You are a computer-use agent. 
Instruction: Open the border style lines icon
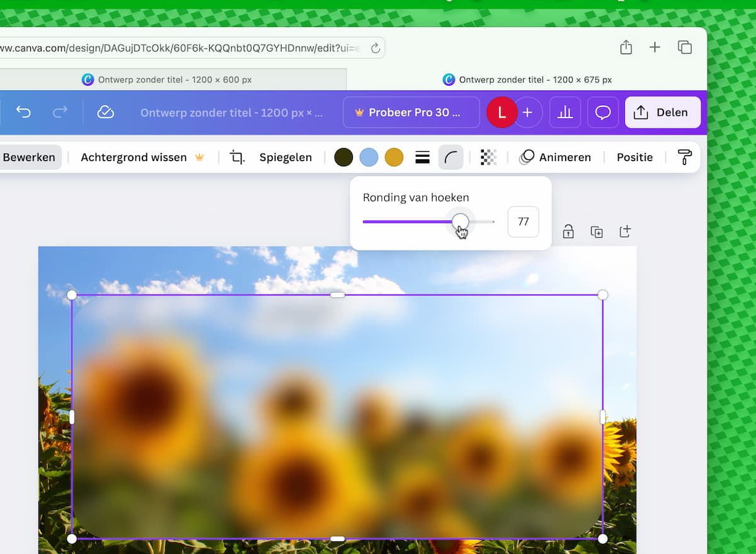click(x=423, y=157)
